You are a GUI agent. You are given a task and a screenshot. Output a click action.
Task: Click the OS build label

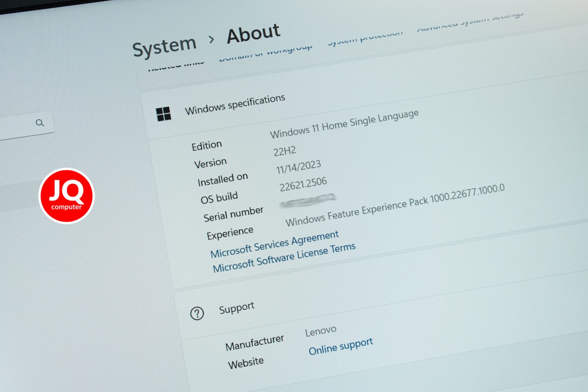219,198
